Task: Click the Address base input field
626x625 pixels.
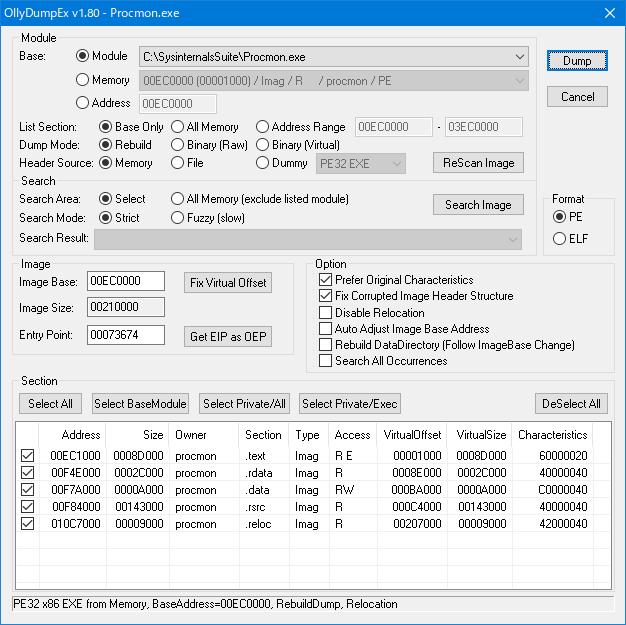Action: [x=178, y=104]
